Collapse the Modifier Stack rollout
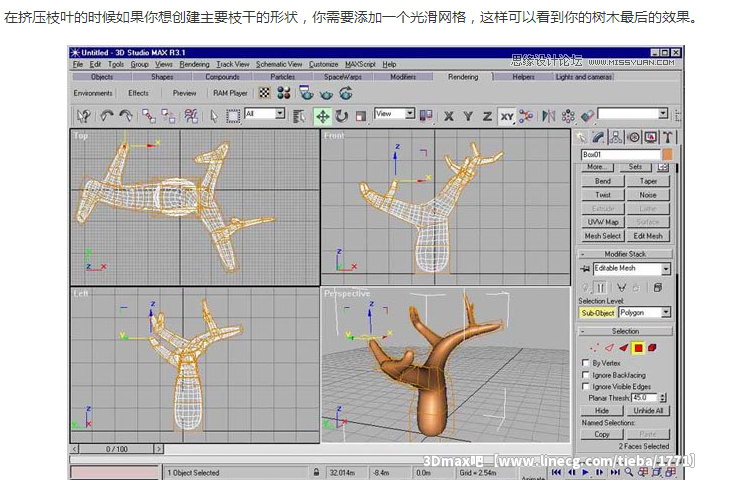The width and height of the screenshot is (735, 480). pyautogui.click(x=625, y=254)
